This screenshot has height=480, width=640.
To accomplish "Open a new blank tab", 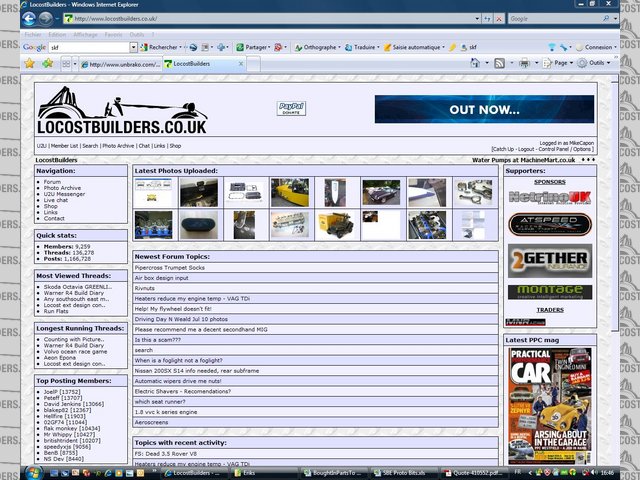I will pyautogui.click(x=253, y=64).
